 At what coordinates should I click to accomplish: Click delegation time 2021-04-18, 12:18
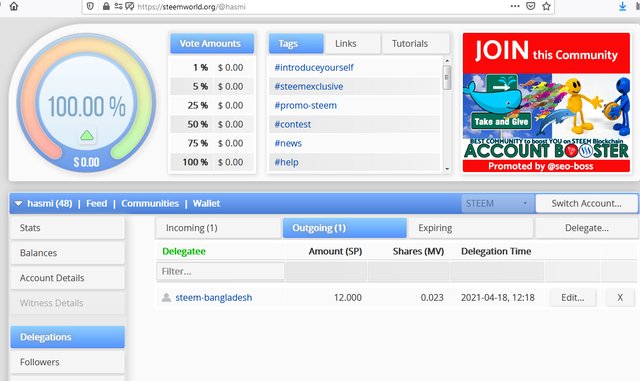(498, 298)
